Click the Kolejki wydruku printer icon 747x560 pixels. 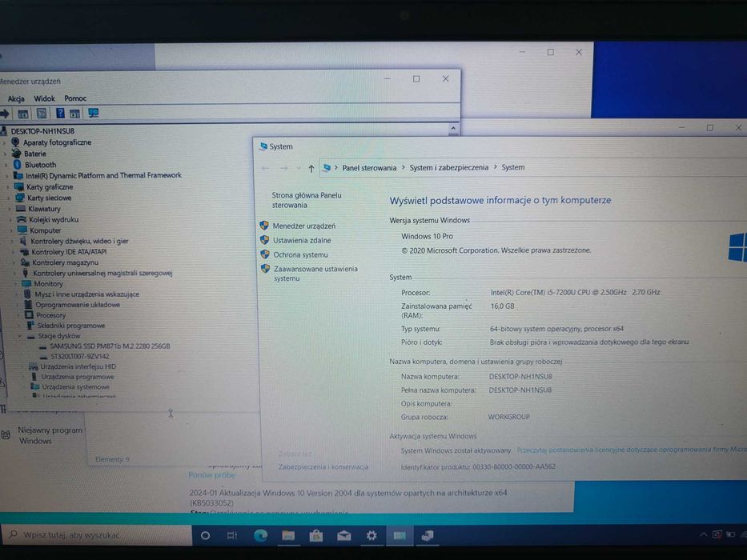pyautogui.click(x=22, y=219)
